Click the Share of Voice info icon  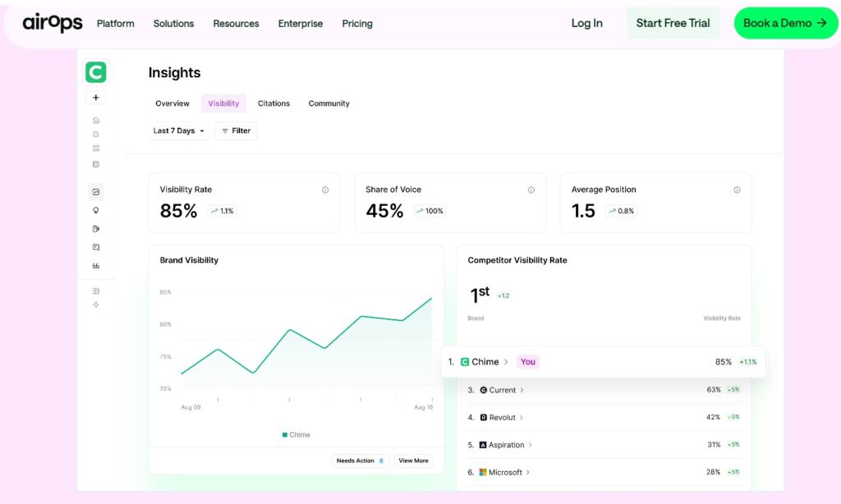[531, 190]
